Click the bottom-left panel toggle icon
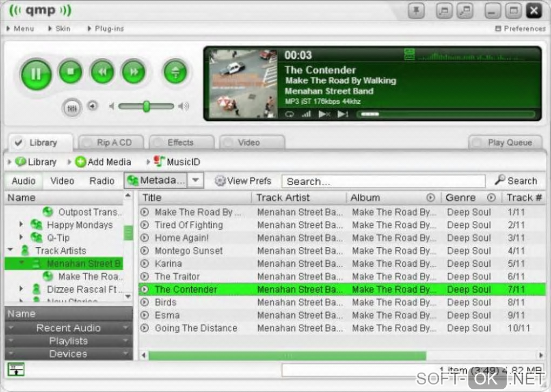This screenshot has width=551, height=392. pyautogui.click(x=16, y=369)
